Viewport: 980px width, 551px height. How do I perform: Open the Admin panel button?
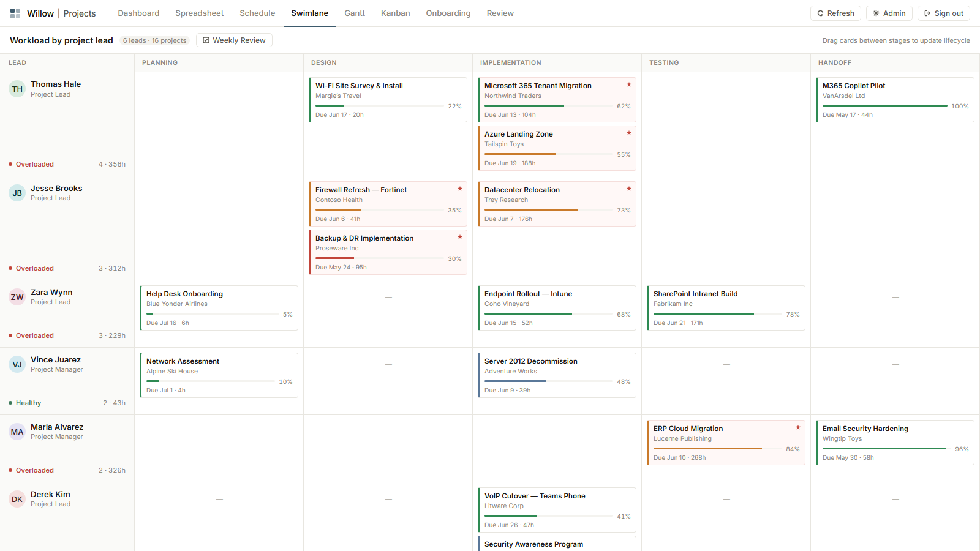point(889,13)
